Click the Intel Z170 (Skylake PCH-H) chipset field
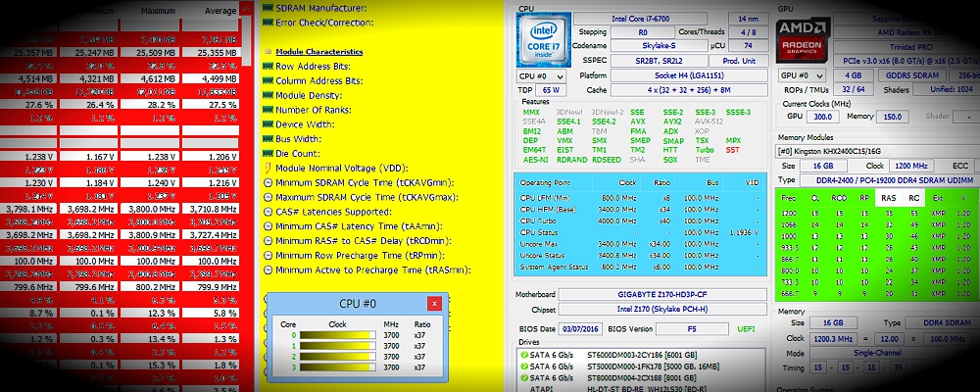Image resolution: width=980 pixels, height=392 pixels. 662,310
